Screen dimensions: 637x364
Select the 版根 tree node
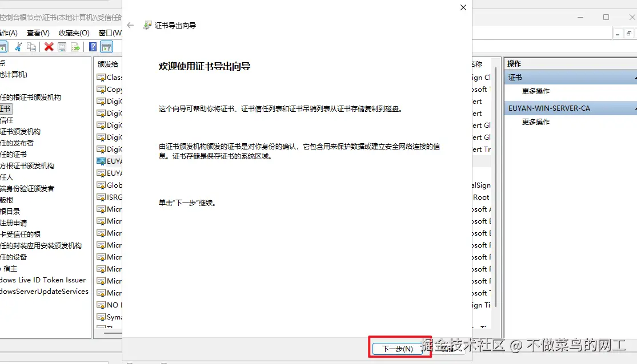tap(6, 200)
